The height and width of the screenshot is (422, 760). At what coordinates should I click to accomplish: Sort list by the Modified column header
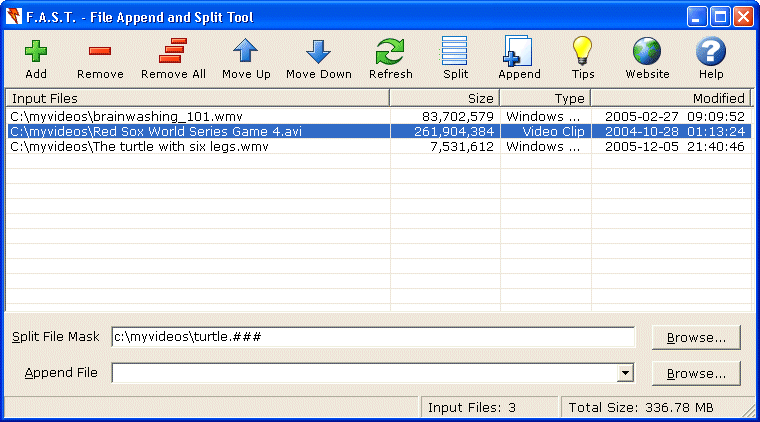[670, 98]
